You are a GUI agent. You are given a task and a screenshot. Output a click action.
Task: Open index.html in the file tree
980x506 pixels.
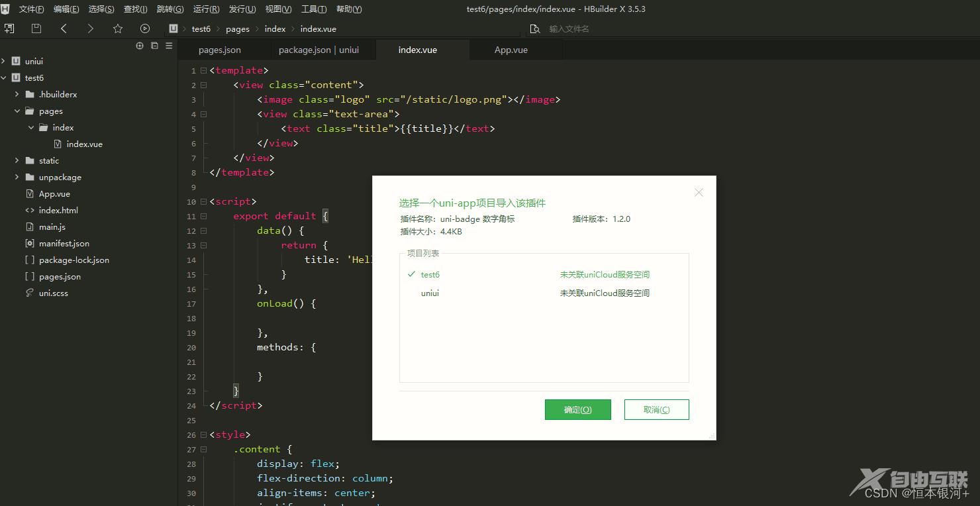coord(58,210)
